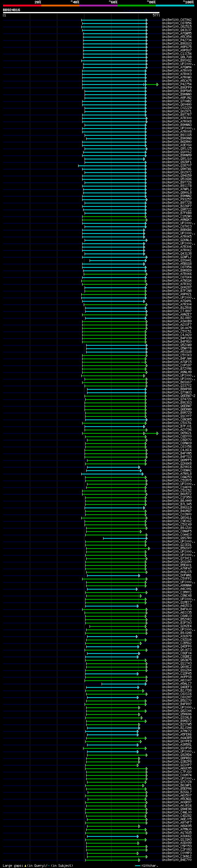
Task: Select the UniRef100_Q8L7U8 label
Action: (x=177, y=57)
